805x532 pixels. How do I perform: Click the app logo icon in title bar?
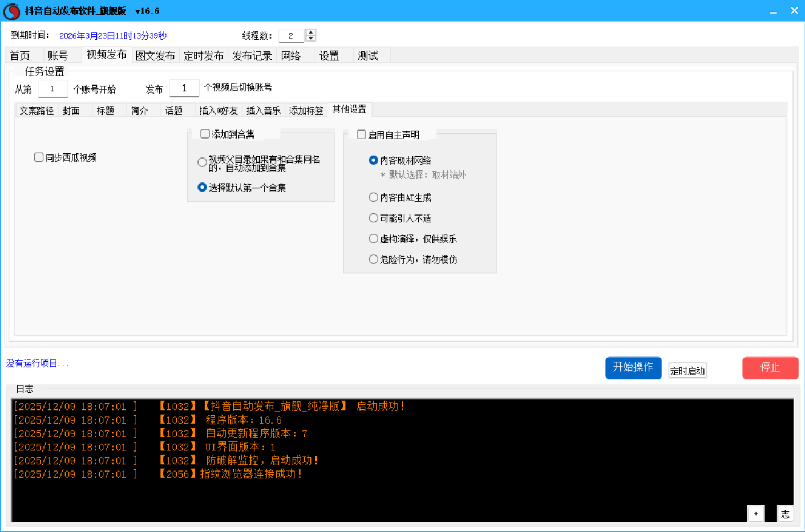click(11, 11)
